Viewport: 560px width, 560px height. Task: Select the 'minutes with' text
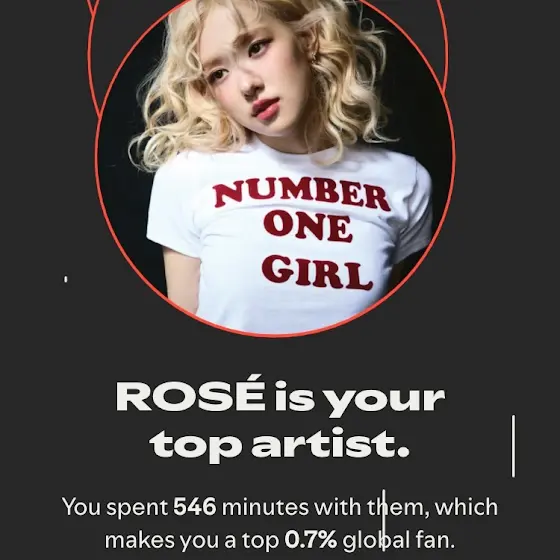click(x=291, y=507)
